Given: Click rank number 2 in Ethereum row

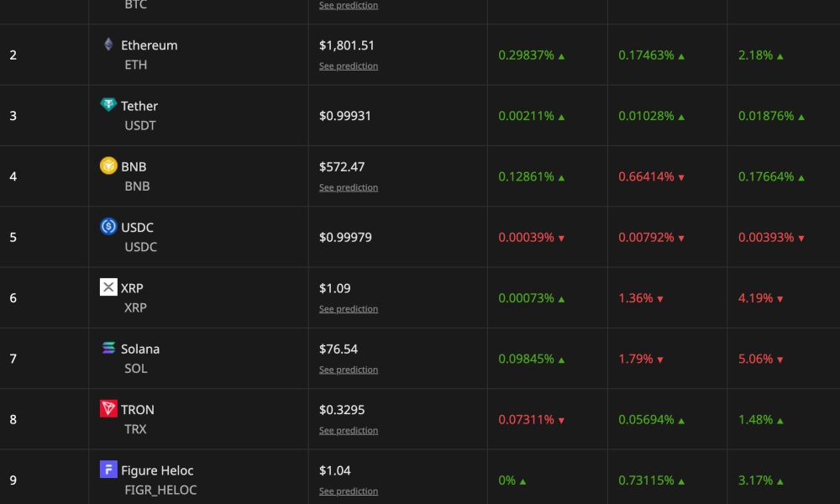Looking at the screenshot, I should pos(13,55).
